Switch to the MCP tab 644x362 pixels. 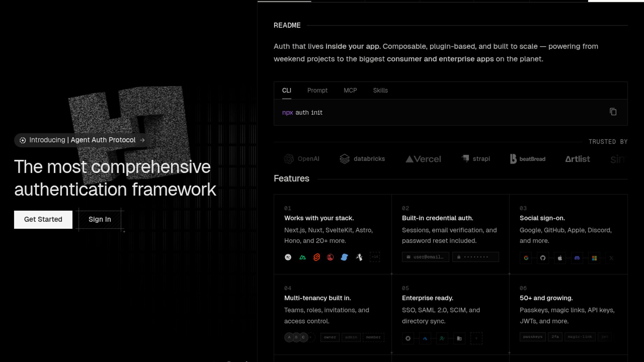(350, 90)
